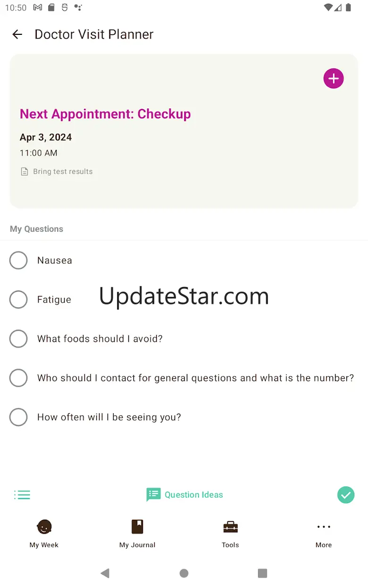Open the Tools briefcase icon
The width and height of the screenshot is (368, 588).
click(230, 527)
